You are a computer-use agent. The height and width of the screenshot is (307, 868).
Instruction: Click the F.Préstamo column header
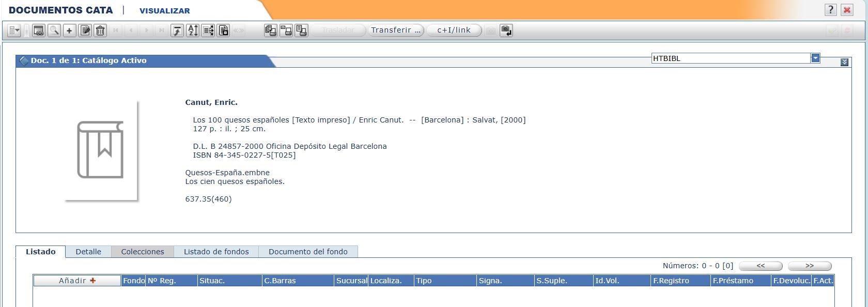[x=741, y=281]
